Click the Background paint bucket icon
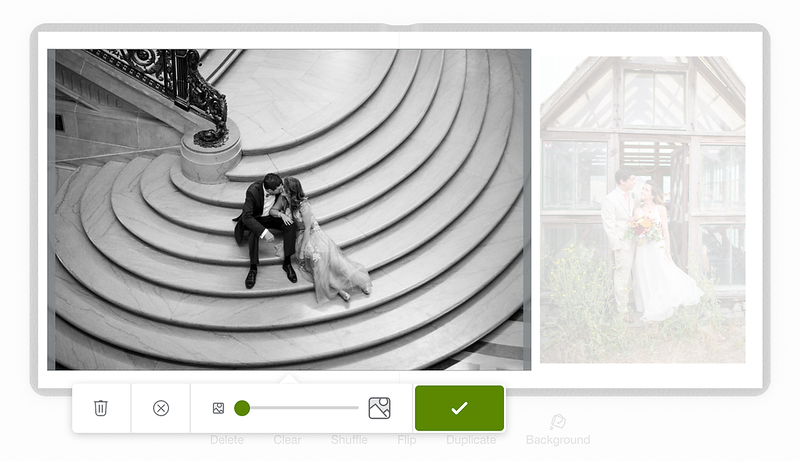The height and width of the screenshot is (461, 800). 558,422
